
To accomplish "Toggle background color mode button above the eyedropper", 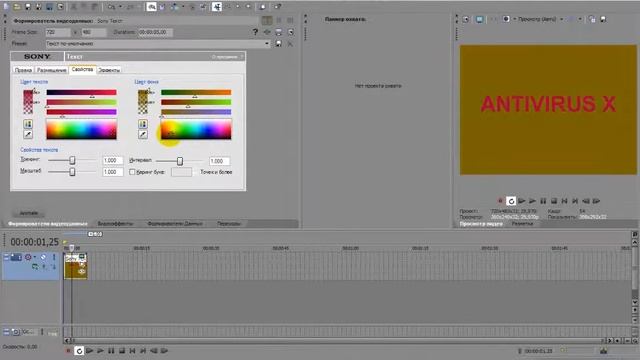I will click(x=143, y=124).
